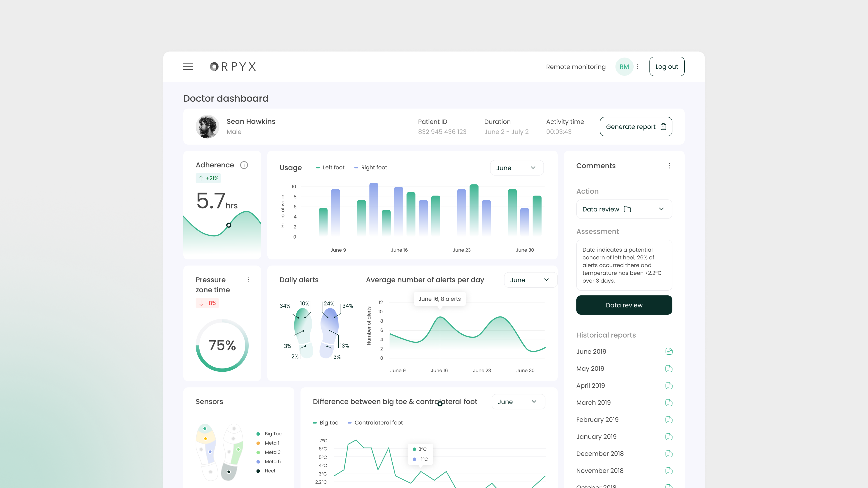Toggle Contralateral foot legend series
The height and width of the screenshot is (488, 868).
pos(375,423)
